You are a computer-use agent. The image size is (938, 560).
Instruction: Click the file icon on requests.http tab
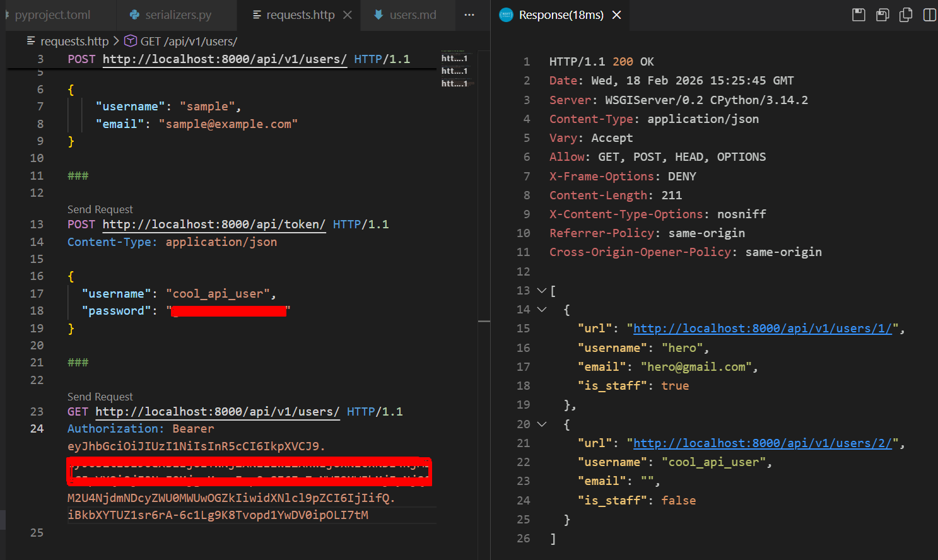[x=257, y=15]
